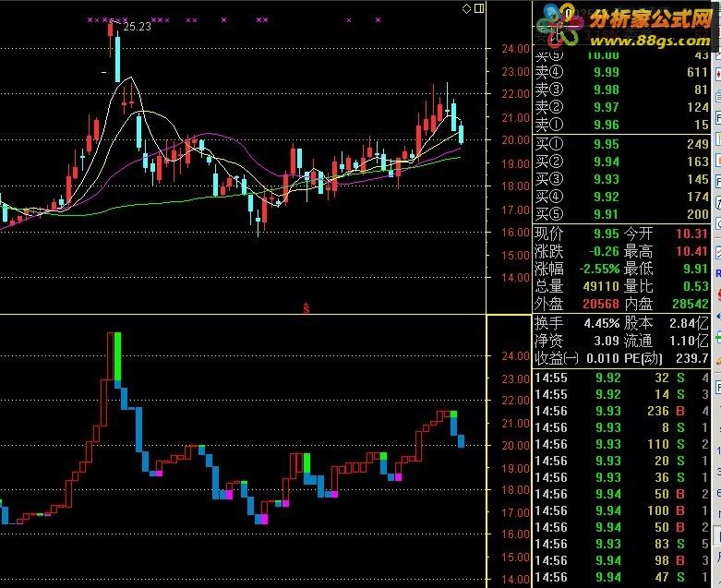This screenshot has height=588, width=721.
Task: Click the 18.00 label on the lower indicator axis
Action: click(515, 490)
